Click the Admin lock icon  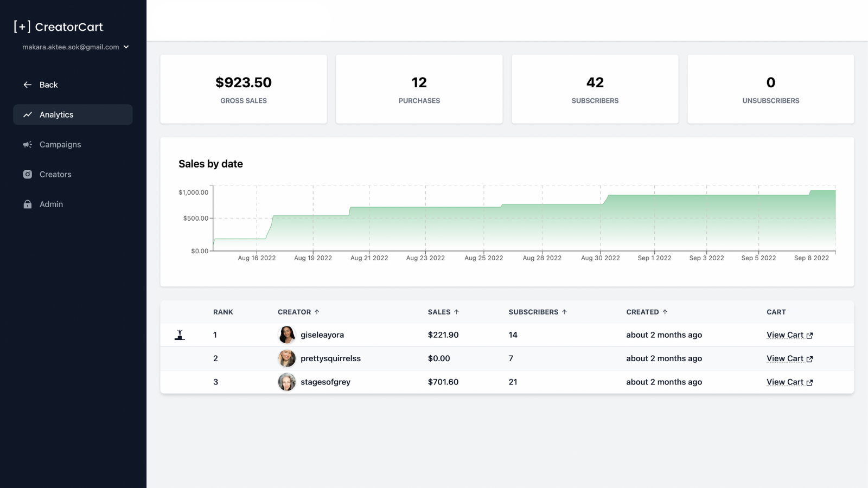pyautogui.click(x=28, y=204)
